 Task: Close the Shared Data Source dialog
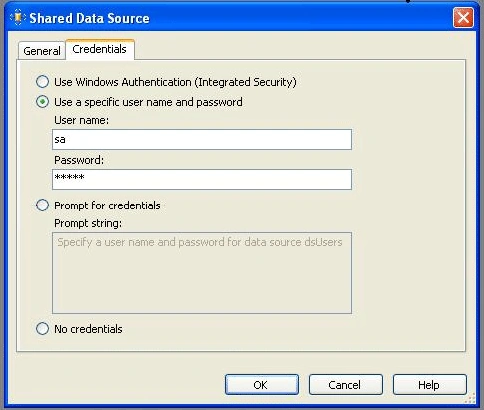[x=463, y=17]
